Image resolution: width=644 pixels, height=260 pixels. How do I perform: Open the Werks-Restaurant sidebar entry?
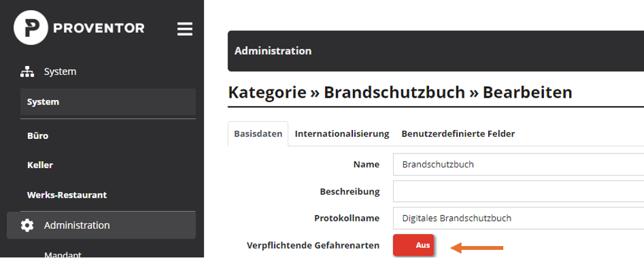[67, 195]
